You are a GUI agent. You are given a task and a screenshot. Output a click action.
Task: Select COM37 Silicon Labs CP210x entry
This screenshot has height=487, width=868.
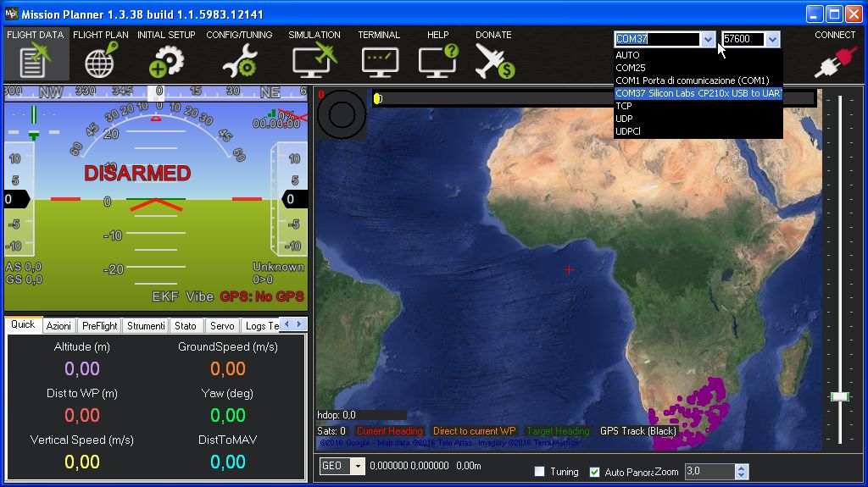click(x=698, y=93)
